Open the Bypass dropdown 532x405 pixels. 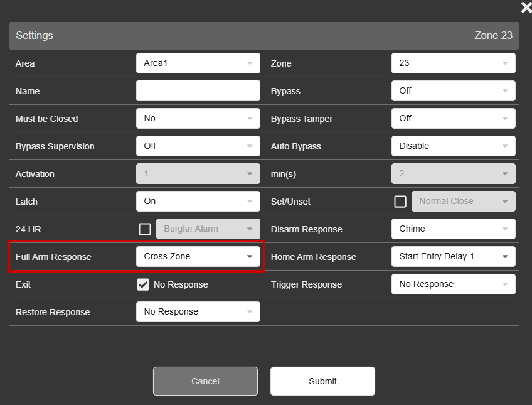point(454,90)
